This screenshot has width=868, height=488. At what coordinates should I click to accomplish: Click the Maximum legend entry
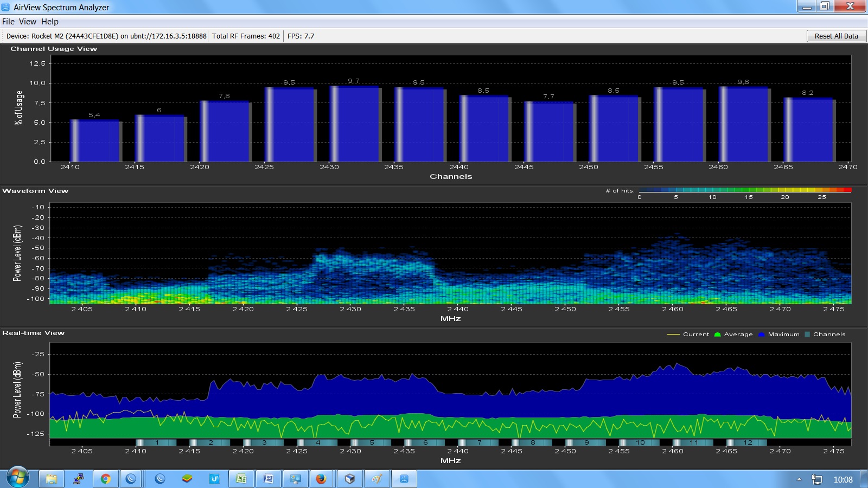[778, 335]
